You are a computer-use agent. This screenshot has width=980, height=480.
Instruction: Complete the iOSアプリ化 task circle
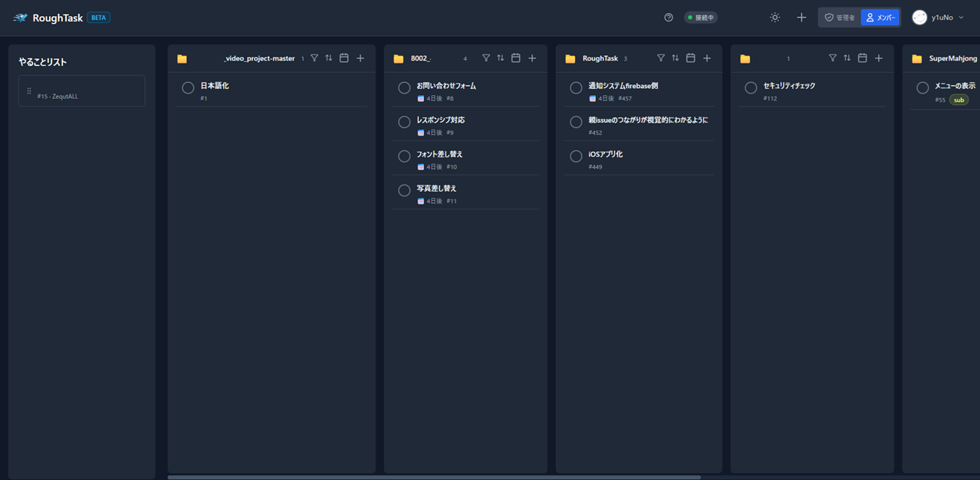coord(576,156)
